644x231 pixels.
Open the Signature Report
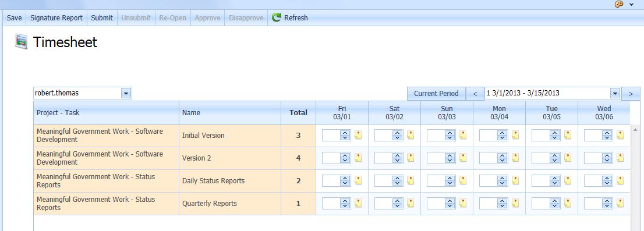pos(56,18)
